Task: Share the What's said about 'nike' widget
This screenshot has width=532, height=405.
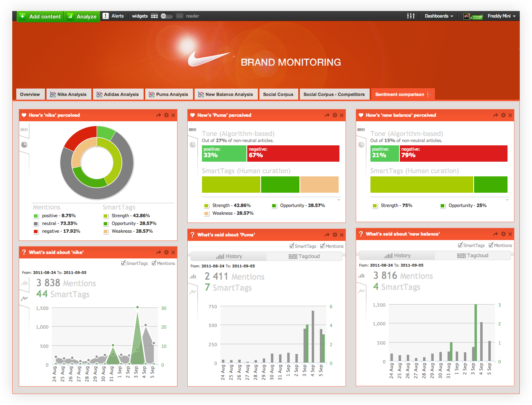Action: click(x=159, y=252)
